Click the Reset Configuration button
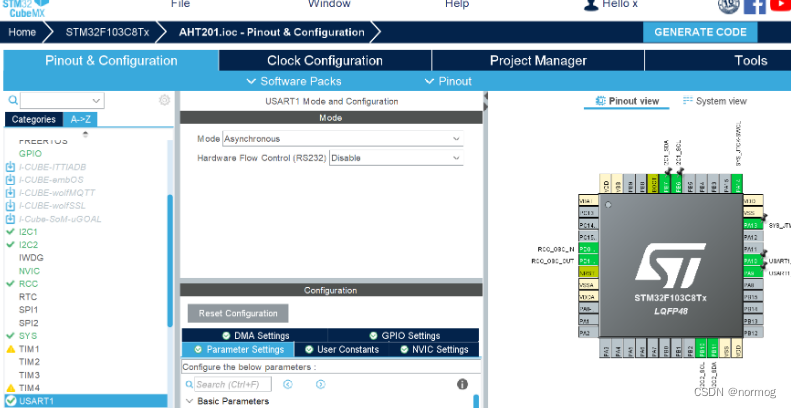This screenshot has height=408, width=791. [x=238, y=313]
